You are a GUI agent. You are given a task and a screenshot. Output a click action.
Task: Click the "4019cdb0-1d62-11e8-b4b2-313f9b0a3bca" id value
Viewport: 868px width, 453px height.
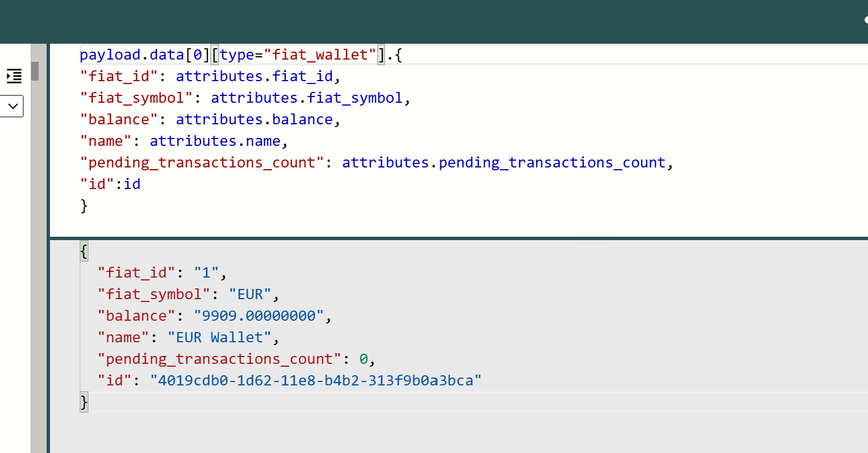click(315, 380)
